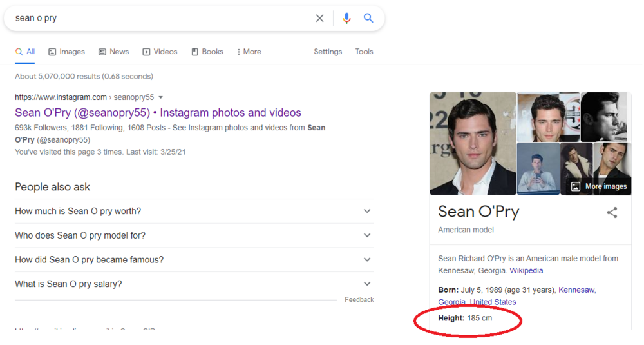Click the Sean O'Pry knowledge panel title
Screen dimensions: 644x345
(478, 212)
